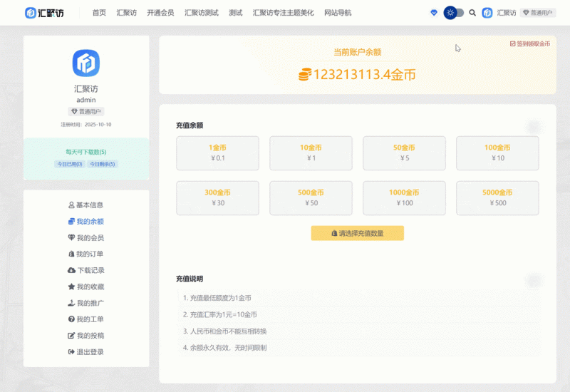Open 我的收藏 in the sidebar menu

click(86, 287)
